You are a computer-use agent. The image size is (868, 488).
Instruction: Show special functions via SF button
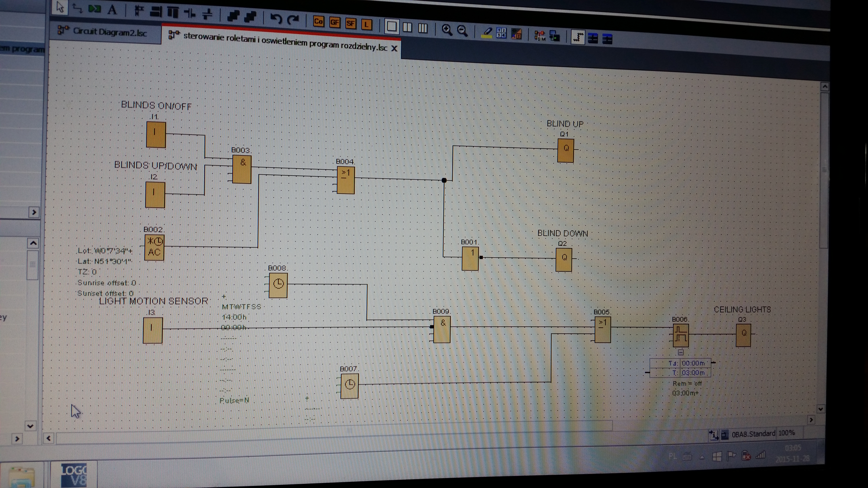[351, 23]
